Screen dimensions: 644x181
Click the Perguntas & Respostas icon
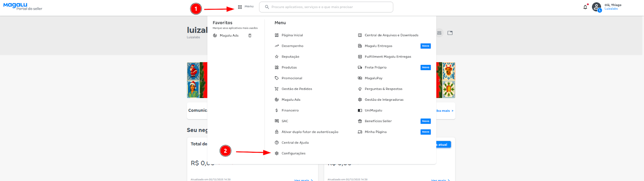click(x=360, y=89)
